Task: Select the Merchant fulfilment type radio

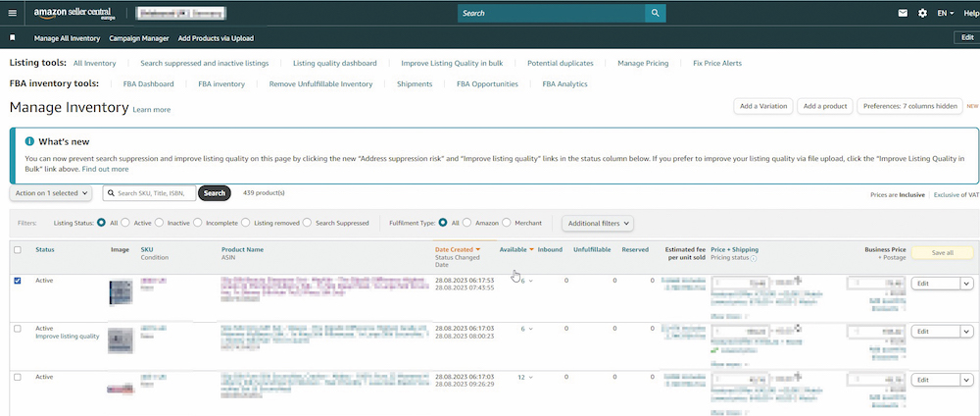Action: pos(507,223)
